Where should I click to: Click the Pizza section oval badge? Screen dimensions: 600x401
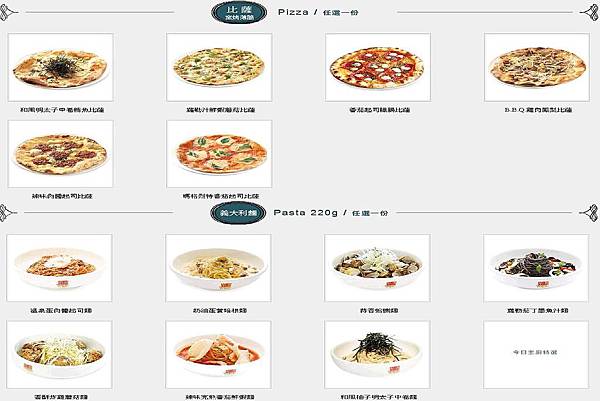239,13
